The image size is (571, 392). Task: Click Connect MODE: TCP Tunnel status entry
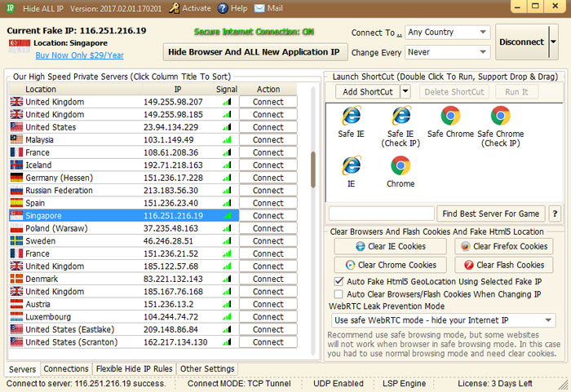239,383
